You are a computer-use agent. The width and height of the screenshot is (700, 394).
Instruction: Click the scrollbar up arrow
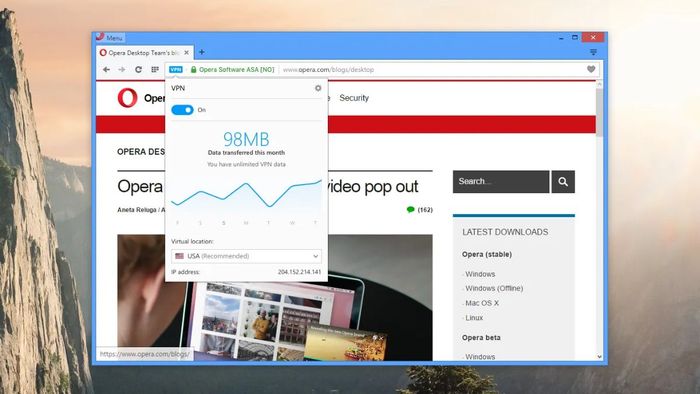pos(600,84)
